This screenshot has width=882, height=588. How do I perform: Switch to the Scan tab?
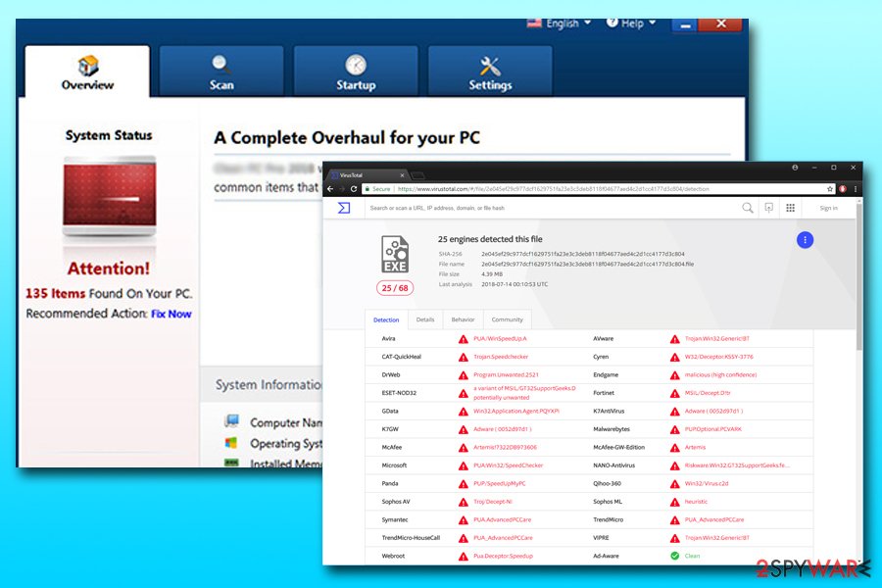(221, 72)
